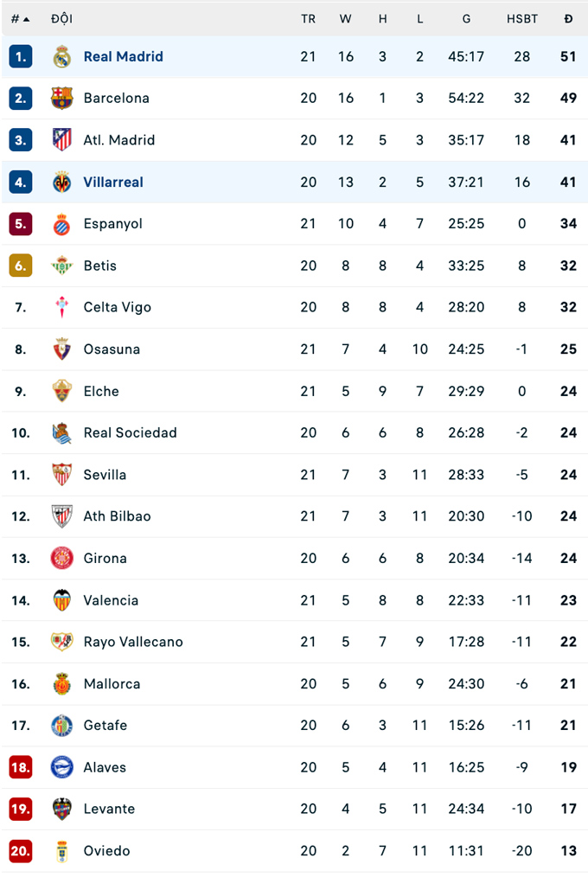Click the Getafe club crest
Screen dimensions: 588x877
61,726
